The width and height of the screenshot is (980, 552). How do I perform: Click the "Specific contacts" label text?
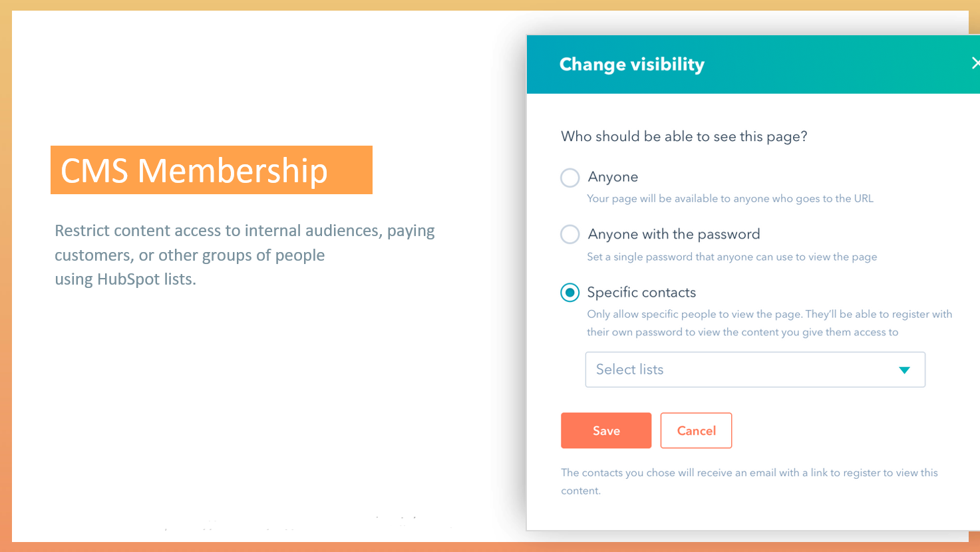tap(641, 293)
